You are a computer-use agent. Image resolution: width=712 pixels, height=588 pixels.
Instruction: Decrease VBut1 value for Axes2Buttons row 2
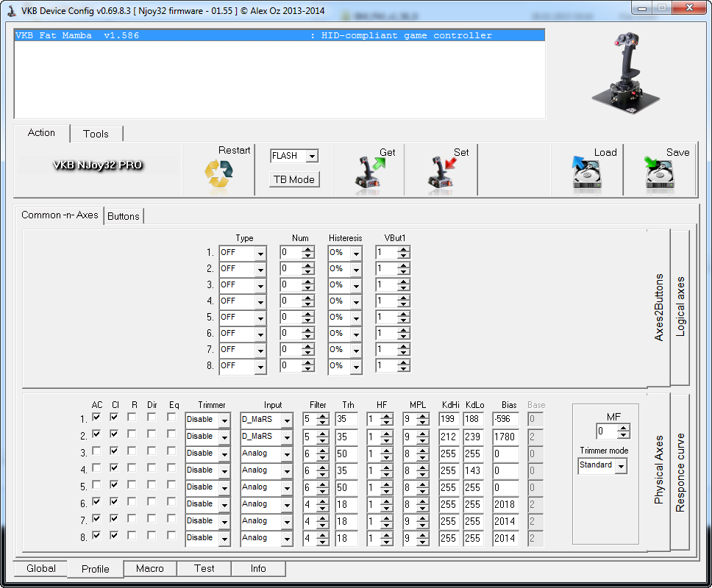(404, 272)
